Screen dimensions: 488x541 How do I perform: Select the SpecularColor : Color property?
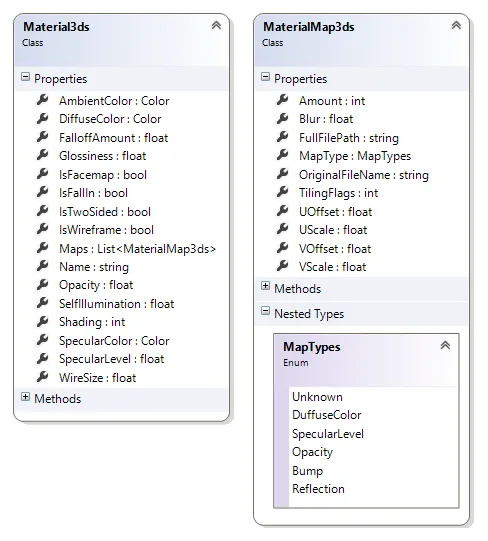click(x=114, y=341)
